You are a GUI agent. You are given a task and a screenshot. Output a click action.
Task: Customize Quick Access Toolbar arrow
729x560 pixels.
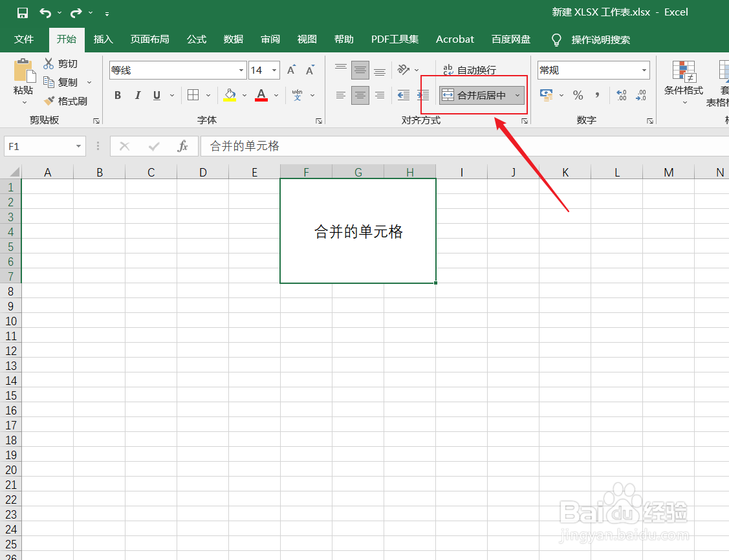107,14
